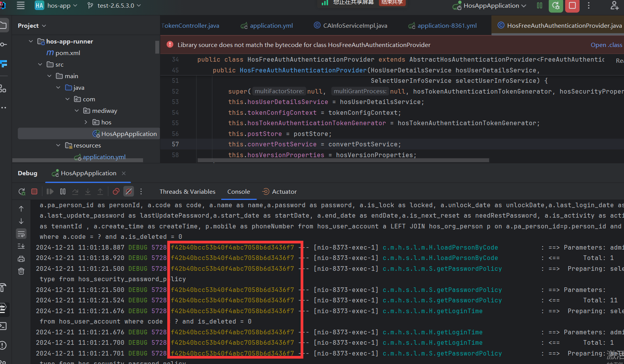This screenshot has height=364, width=624.
Task: Rerun HosAppApplication in debug panel toolbar
Action: 22,191
